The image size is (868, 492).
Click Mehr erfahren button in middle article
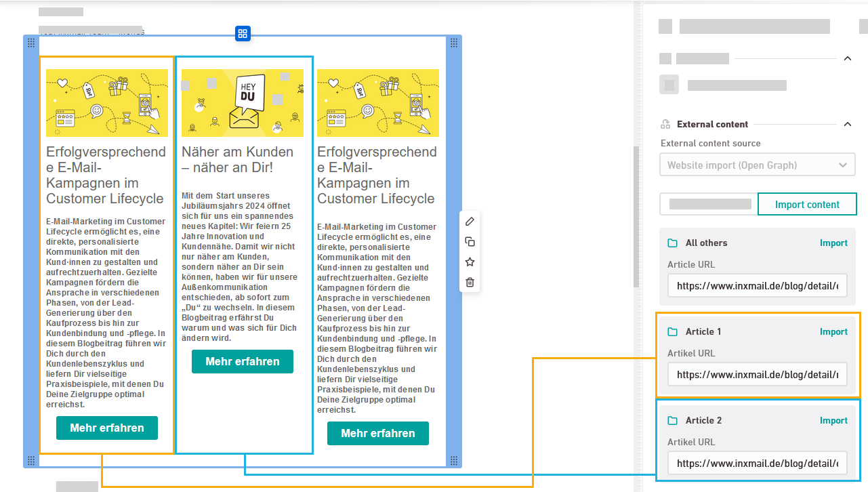243,362
